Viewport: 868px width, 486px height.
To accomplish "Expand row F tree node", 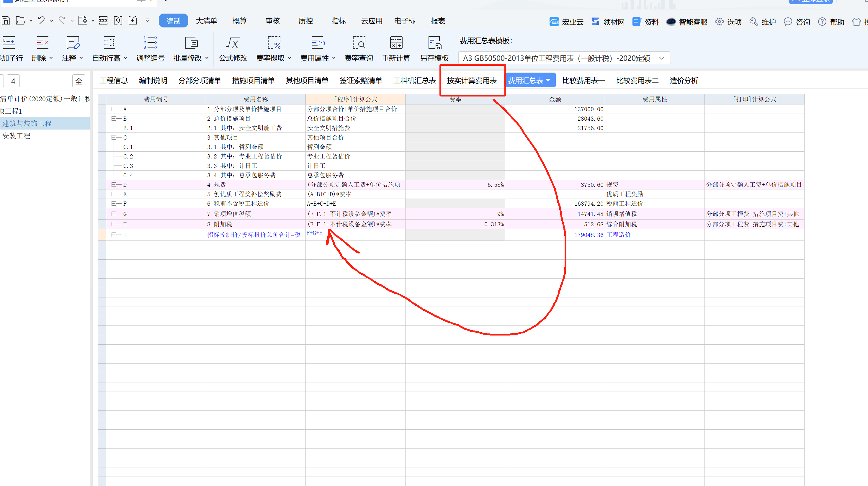I will click(114, 203).
